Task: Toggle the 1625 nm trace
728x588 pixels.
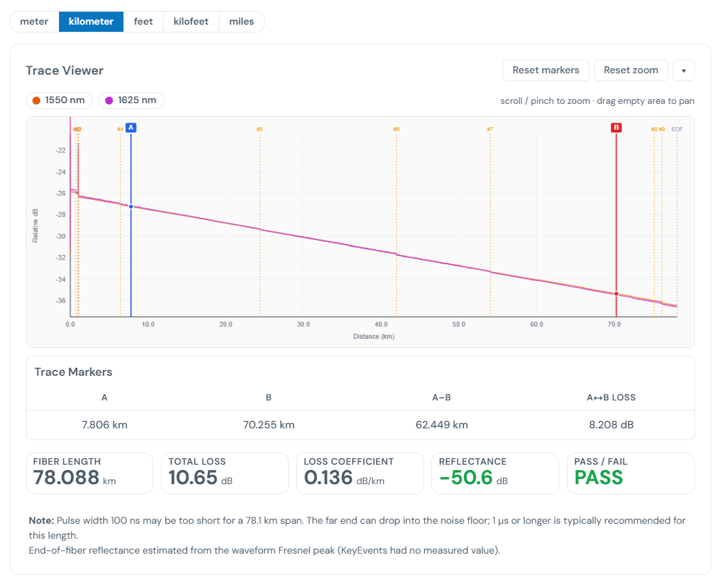Action: 131,100
